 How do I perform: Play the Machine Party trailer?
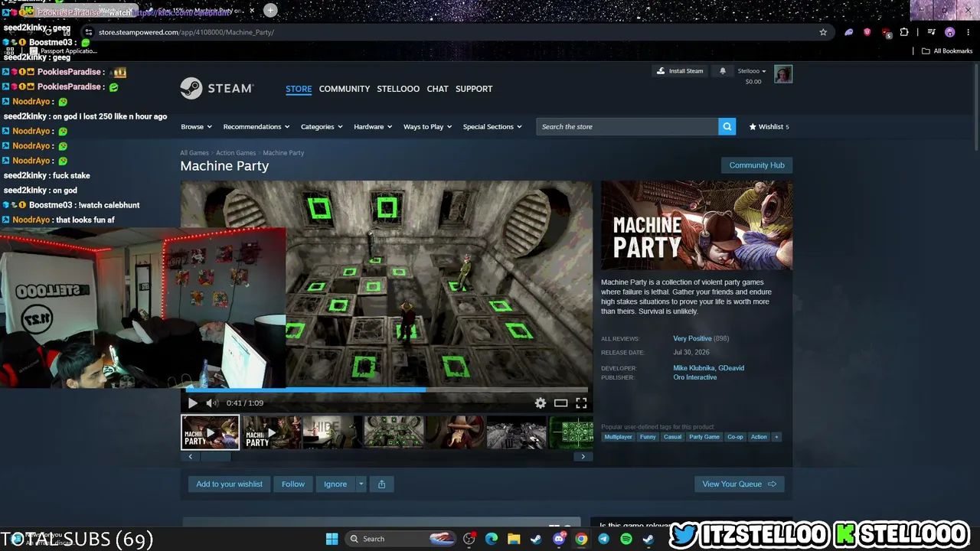point(192,403)
